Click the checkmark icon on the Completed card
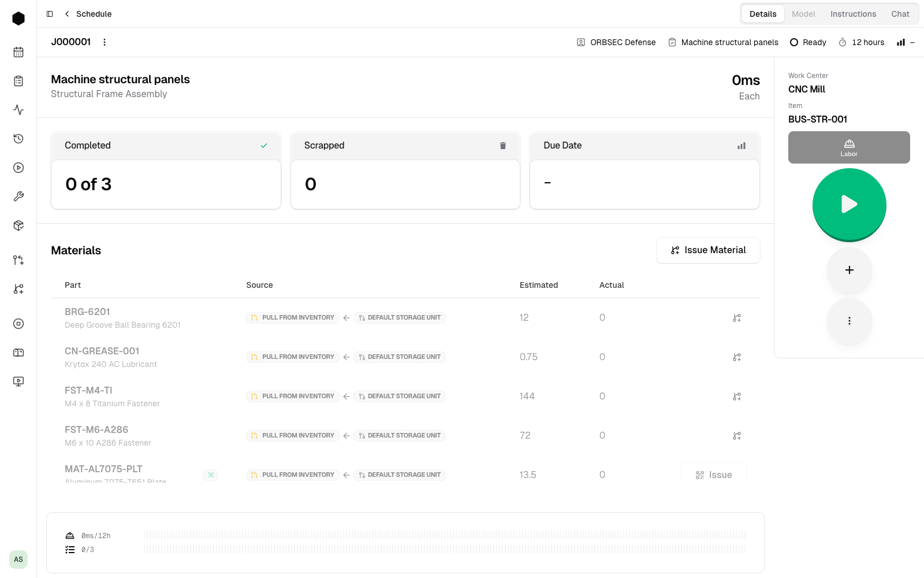The image size is (924, 578). click(264, 146)
